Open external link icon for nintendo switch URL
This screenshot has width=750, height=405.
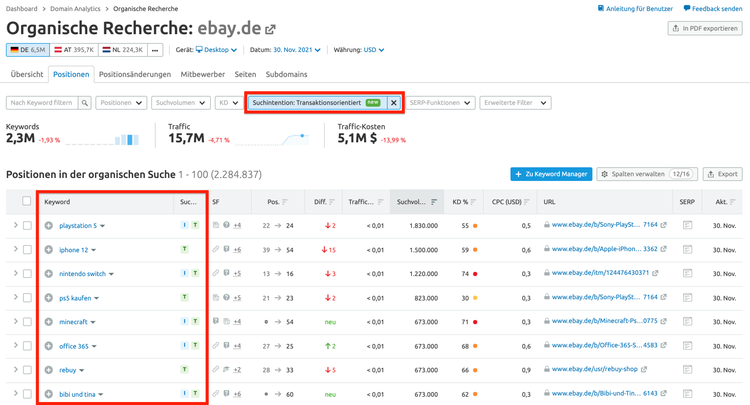pyautogui.click(x=655, y=273)
